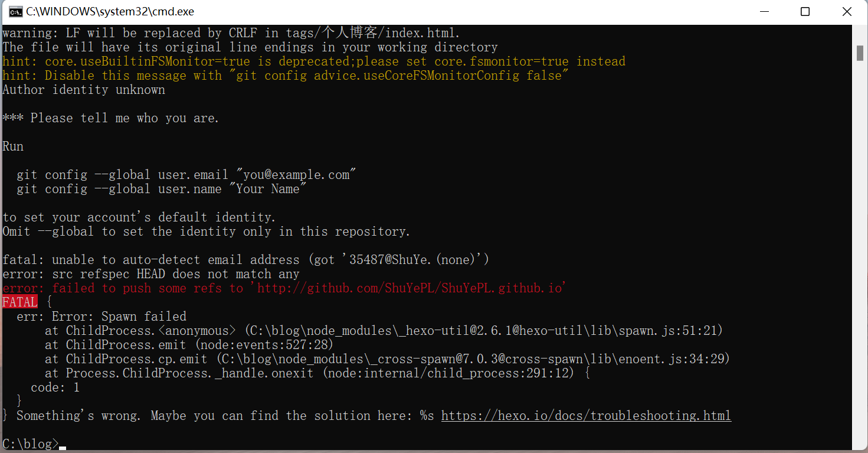Viewport: 868px width, 453px height.
Task: Open the hexo.io troubleshooting link
Action: point(586,416)
